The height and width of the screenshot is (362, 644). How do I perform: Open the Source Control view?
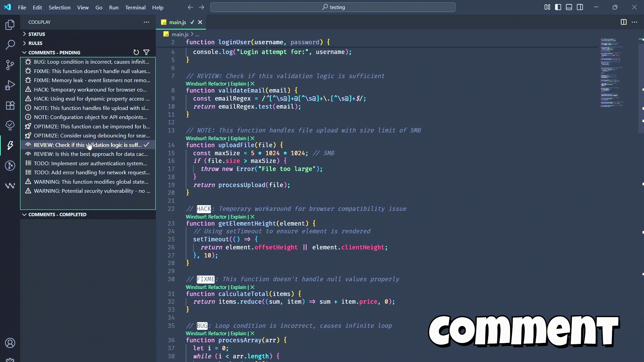click(x=10, y=65)
